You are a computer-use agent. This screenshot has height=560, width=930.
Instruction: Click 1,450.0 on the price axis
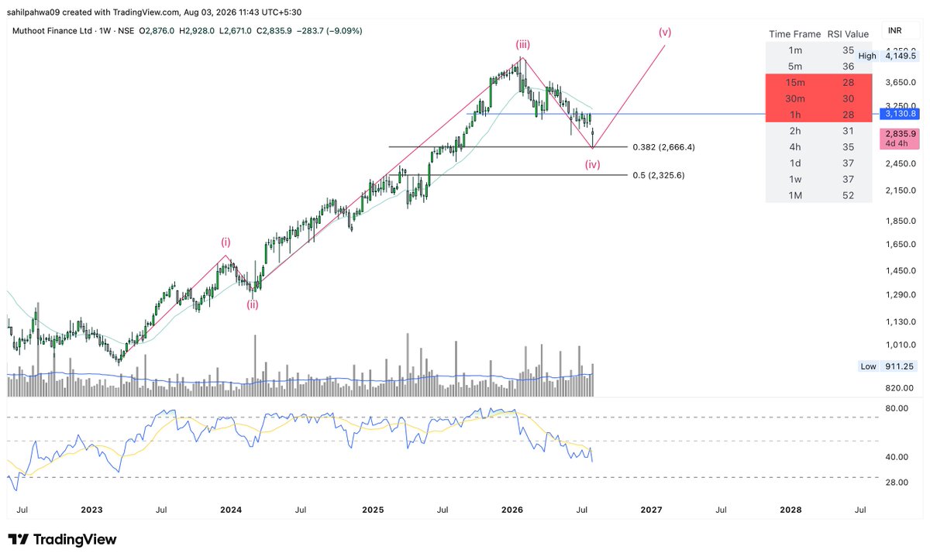[901, 271]
